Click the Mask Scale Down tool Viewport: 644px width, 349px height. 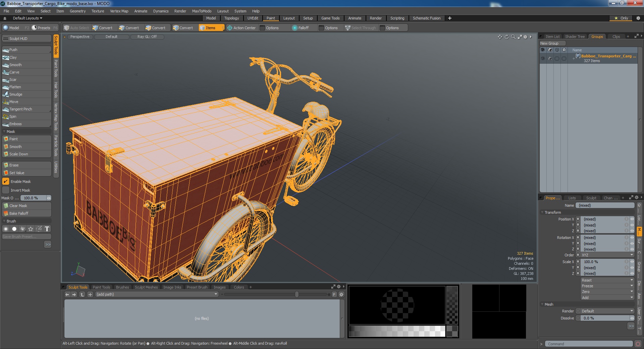26,154
